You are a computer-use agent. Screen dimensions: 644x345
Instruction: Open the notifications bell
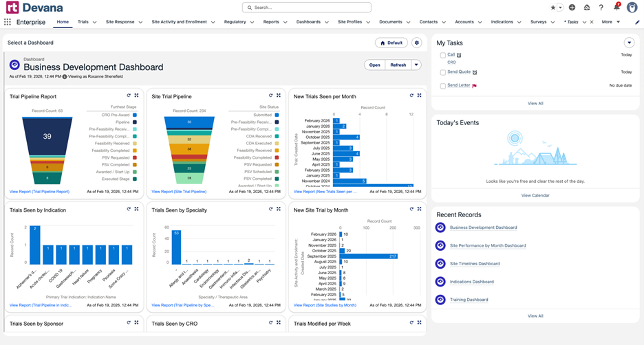click(x=616, y=8)
